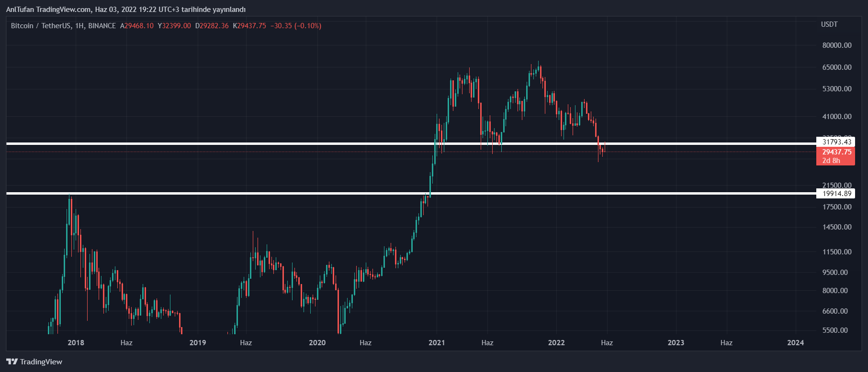Select the 31793.43 price label
Screen dimensions: 868x372
click(x=836, y=142)
